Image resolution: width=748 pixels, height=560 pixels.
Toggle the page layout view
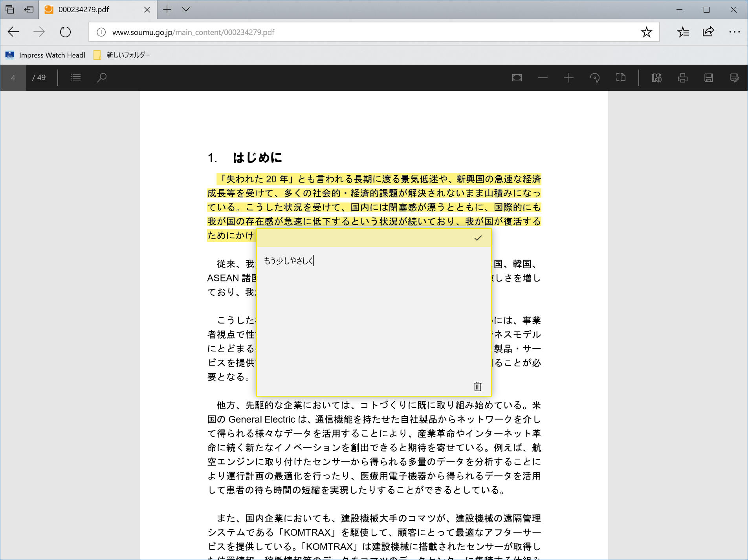(x=621, y=77)
